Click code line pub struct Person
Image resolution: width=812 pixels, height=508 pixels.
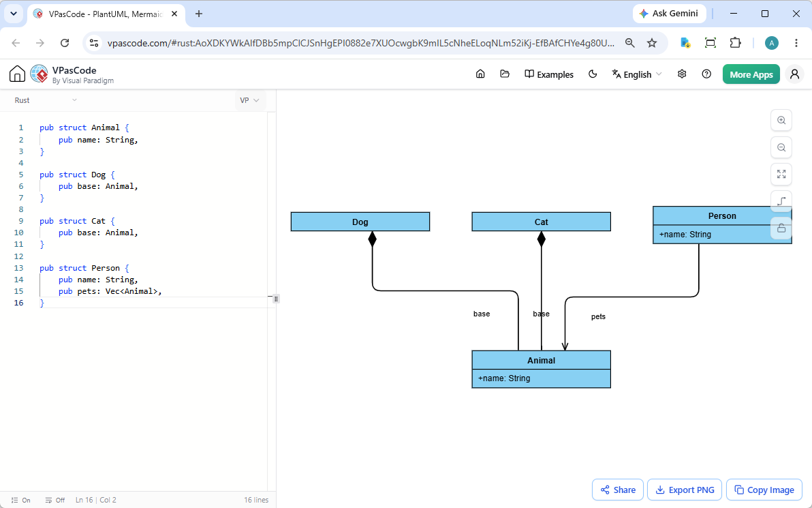[x=84, y=268]
